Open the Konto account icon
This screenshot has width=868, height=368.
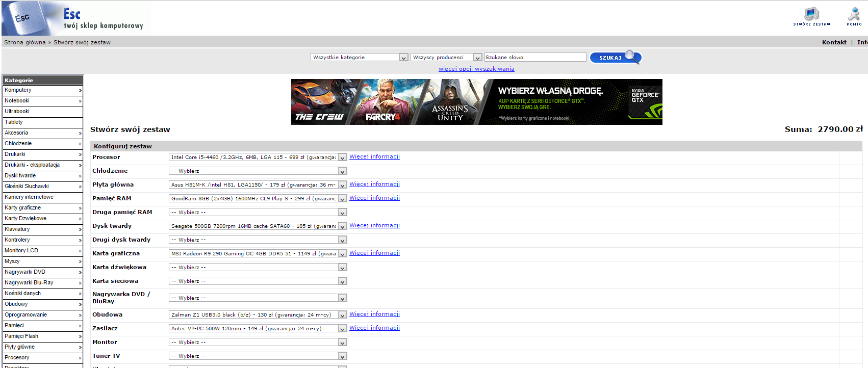click(x=854, y=16)
